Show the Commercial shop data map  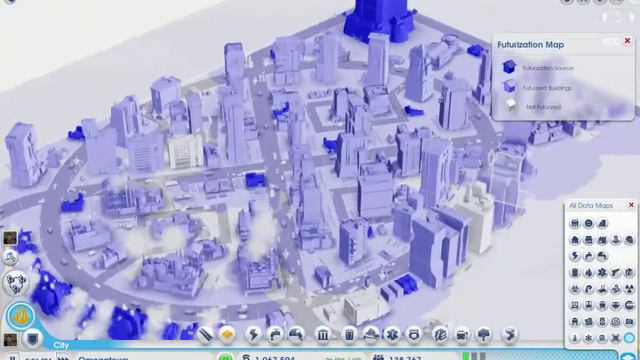[589, 240]
